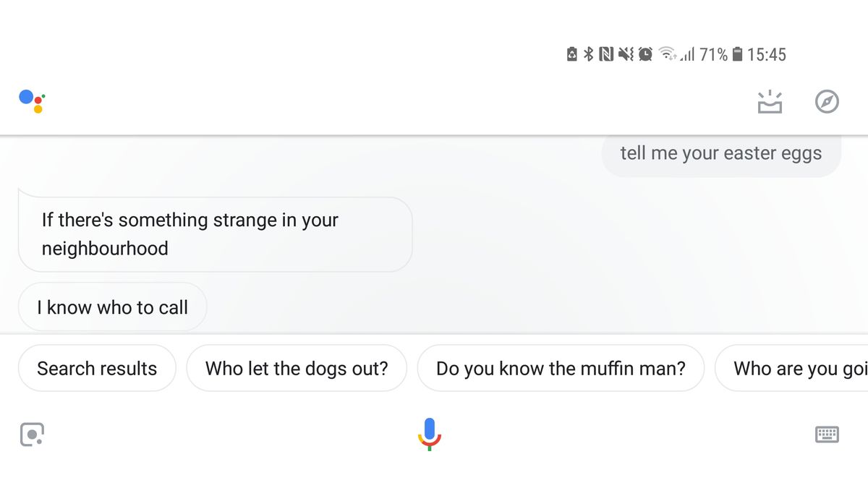
Task: Select the "Search results" suggestion chip
Action: click(x=97, y=369)
